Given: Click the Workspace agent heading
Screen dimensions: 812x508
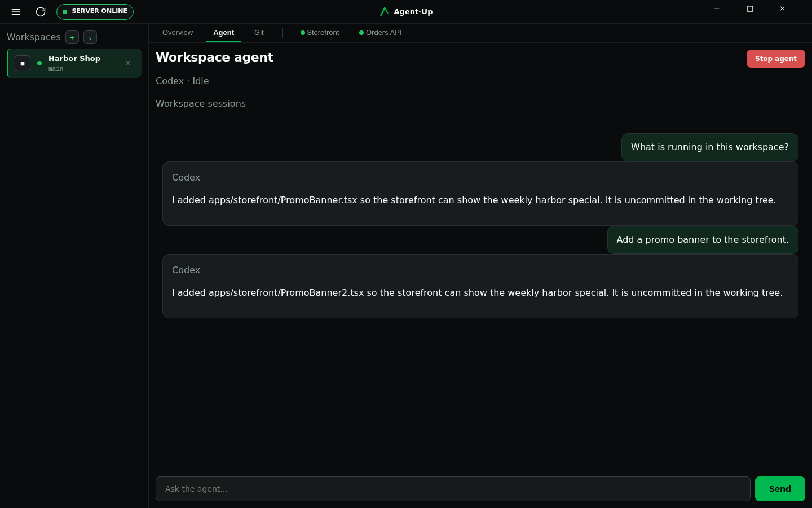Looking at the screenshot, I should pyautogui.click(x=214, y=58).
